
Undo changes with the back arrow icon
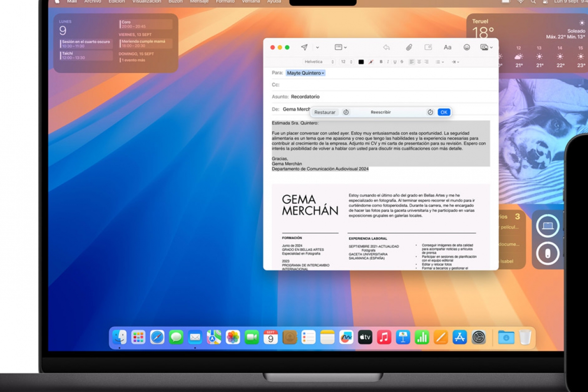[x=387, y=47]
